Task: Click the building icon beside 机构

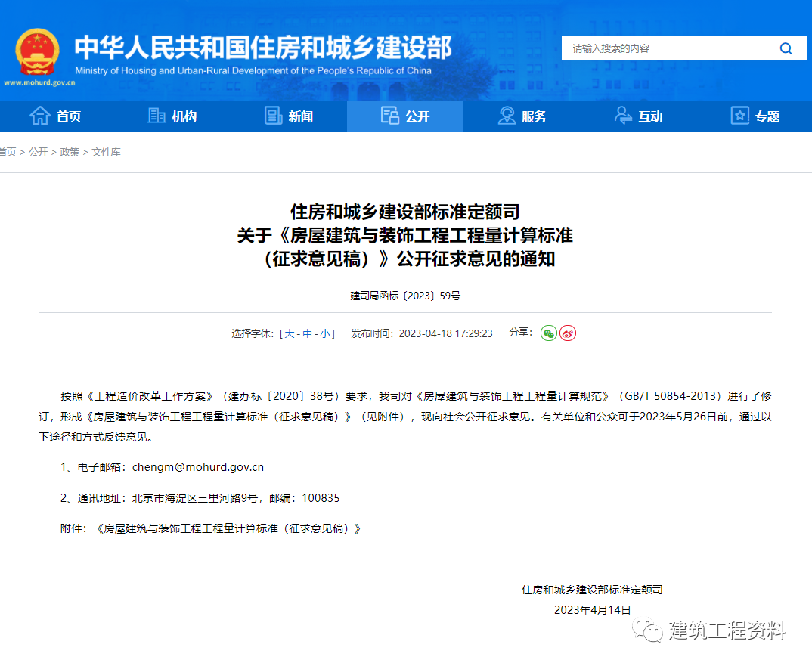Action: coord(157,116)
